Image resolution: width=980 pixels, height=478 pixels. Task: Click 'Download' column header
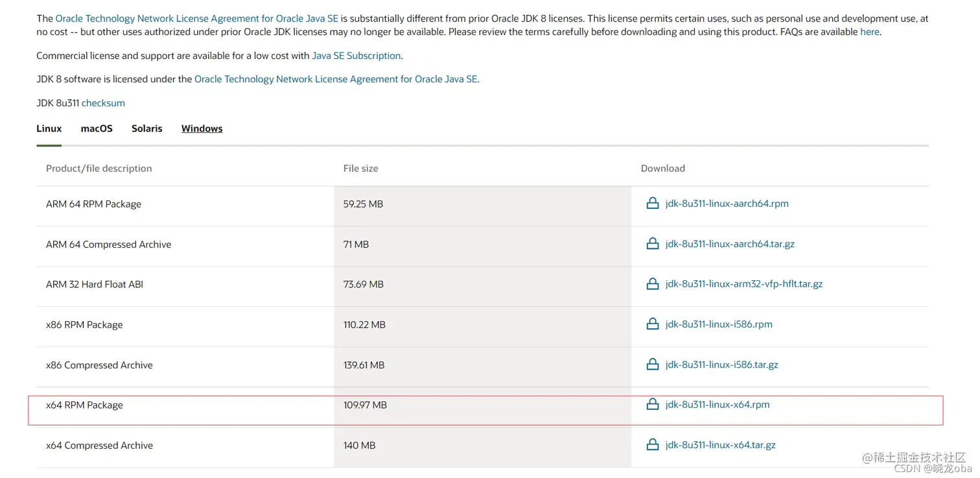(663, 168)
